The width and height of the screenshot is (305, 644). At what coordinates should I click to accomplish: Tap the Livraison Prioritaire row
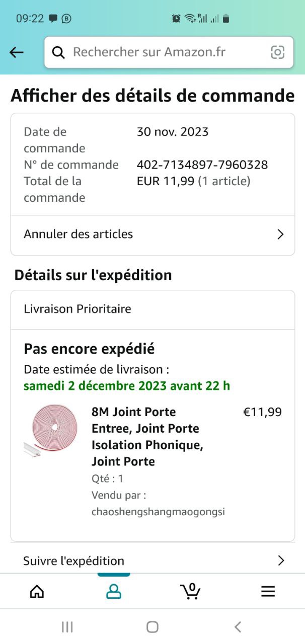tap(78, 309)
